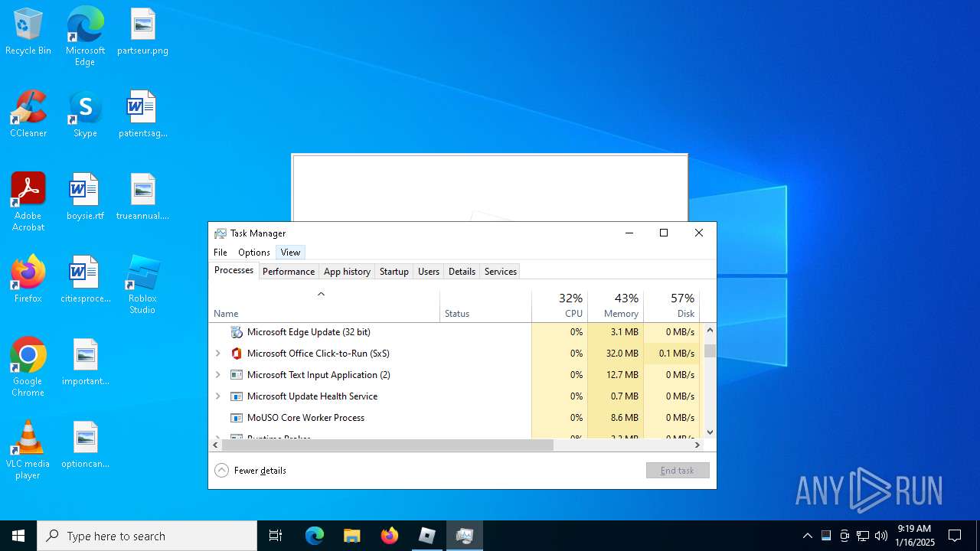Open volume control in system tray
Viewport: 980px width, 551px height.
(x=881, y=536)
